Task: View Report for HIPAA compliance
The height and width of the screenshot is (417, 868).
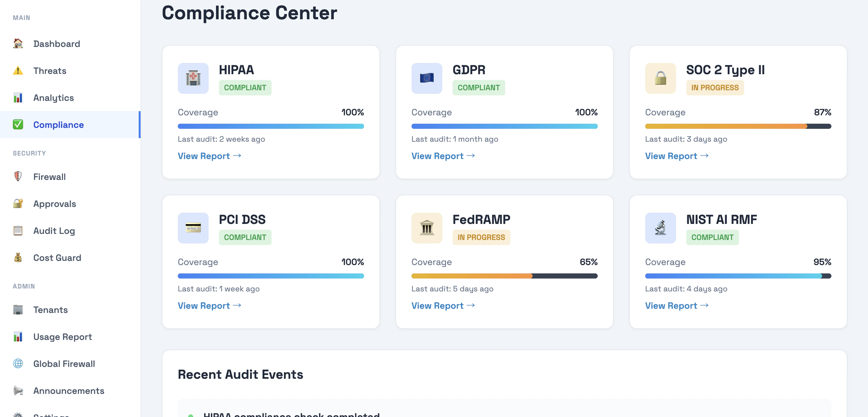Action: [x=209, y=156]
